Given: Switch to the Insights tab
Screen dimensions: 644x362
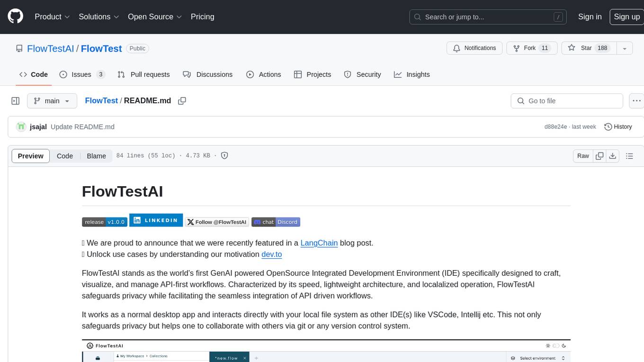Looking at the screenshot, I should click(412, 74).
